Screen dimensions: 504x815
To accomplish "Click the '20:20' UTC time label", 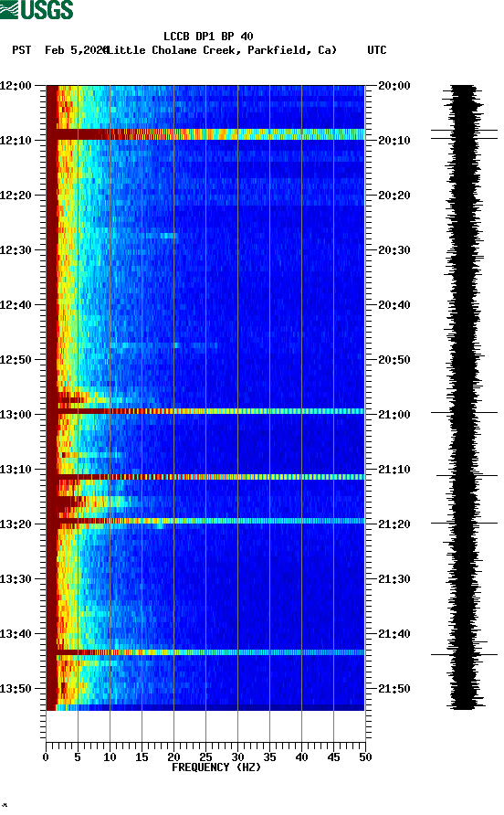I will pyautogui.click(x=394, y=195).
